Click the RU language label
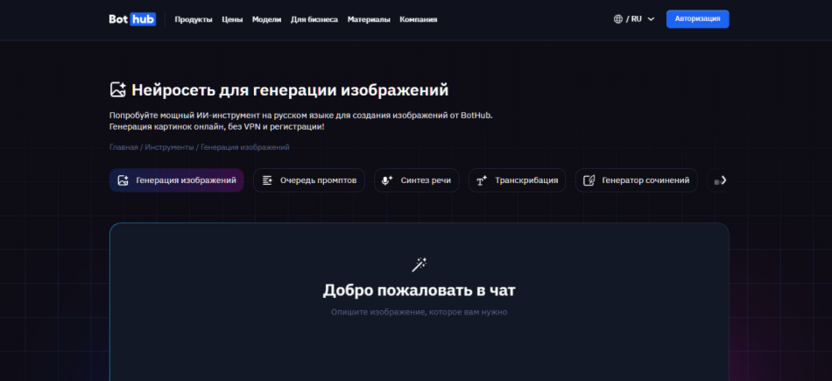The height and width of the screenshot is (381, 832). [636, 19]
